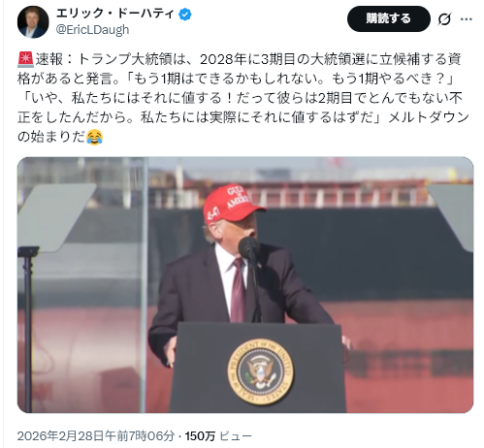Play the embedded podium speech video
This screenshot has height=448, width=484.
[245, 285]
